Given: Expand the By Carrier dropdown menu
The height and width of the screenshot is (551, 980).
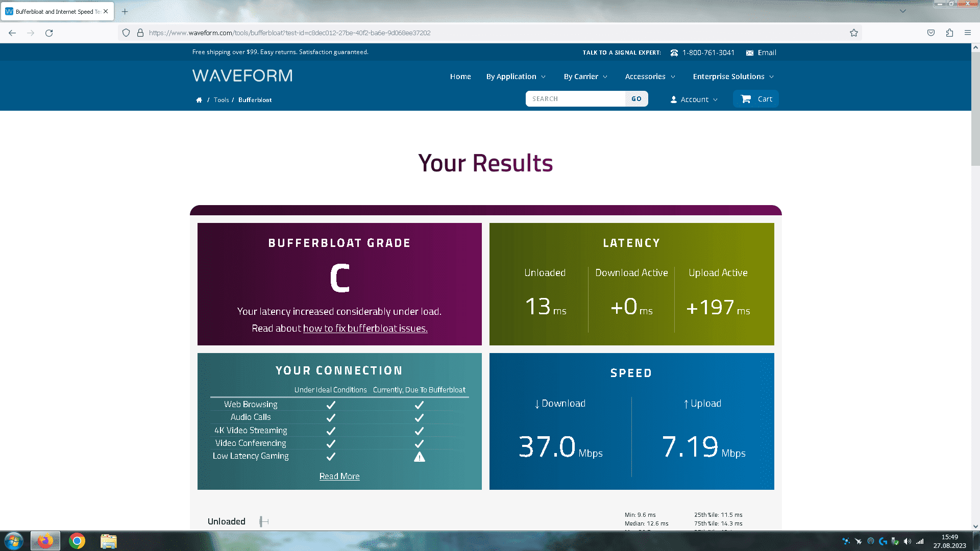Looking at the screenshot, I should (585, 77).
